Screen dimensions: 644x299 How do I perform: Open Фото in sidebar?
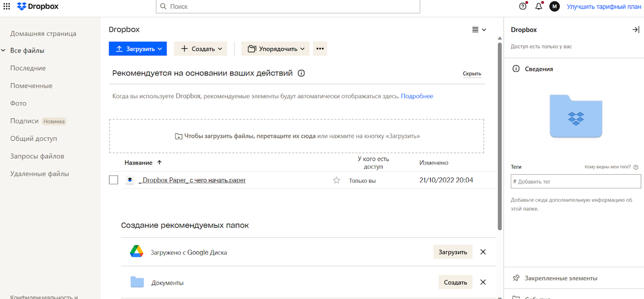click(18, 103)
